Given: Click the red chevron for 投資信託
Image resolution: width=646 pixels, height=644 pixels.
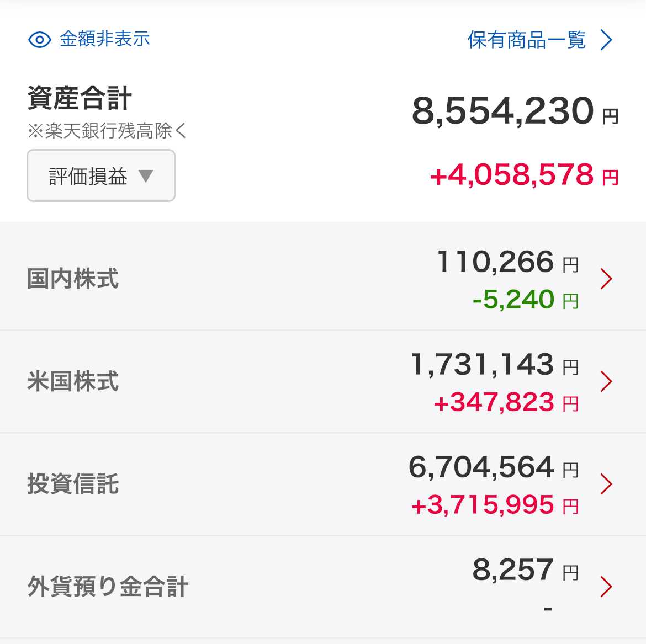Looking at the screenshot, I should pos(606,484).
